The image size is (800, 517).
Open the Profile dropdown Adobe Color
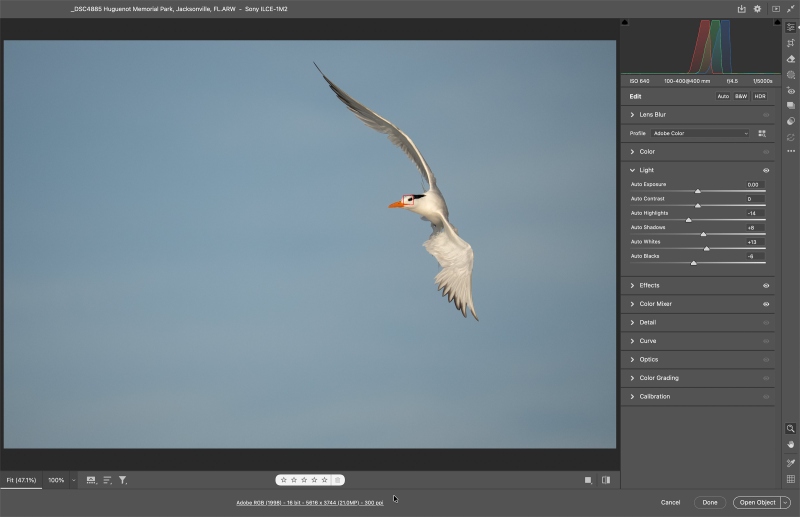click(x=700, y=133)
